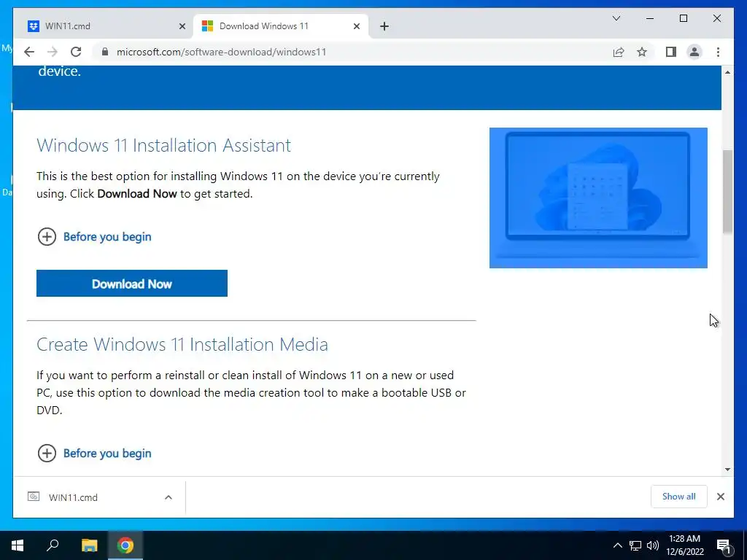Open the taskbar clock and date
747x560 pixels.
pos(685,545)
